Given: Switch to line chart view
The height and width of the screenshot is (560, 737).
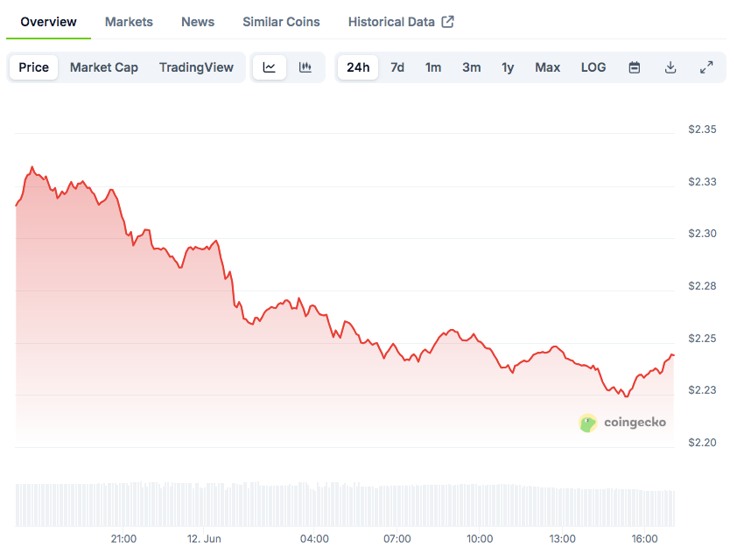Looking at the screenshot, I should tap(270, 67).
